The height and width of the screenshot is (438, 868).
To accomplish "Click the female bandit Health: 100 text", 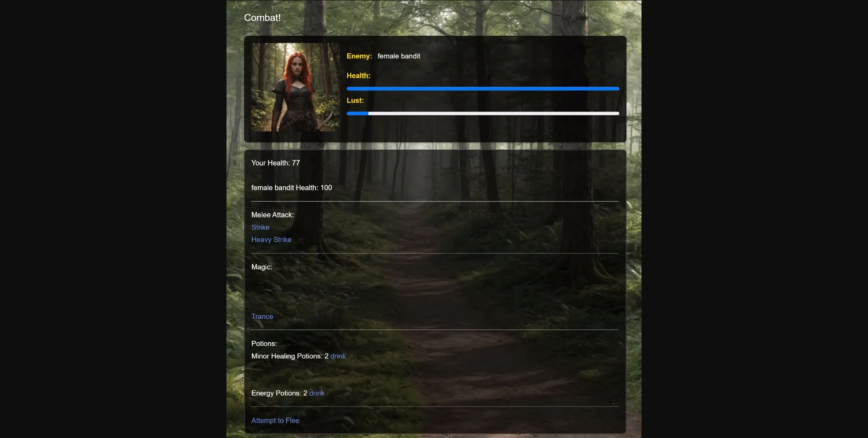I will click(292, 188).
